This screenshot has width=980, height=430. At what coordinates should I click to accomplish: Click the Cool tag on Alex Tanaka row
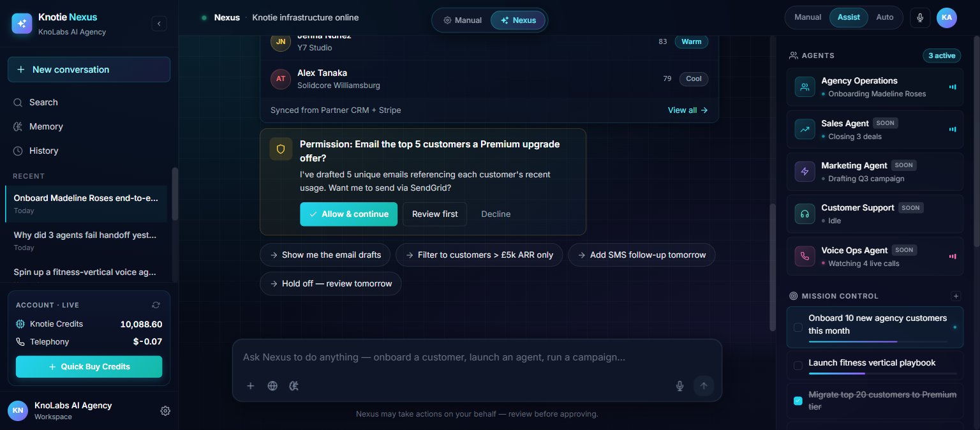coord(694,79)
